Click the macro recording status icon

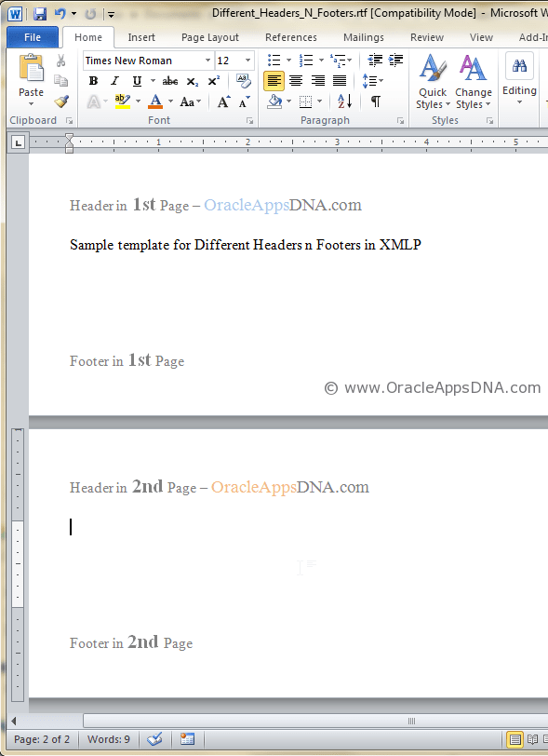(187, 739)
